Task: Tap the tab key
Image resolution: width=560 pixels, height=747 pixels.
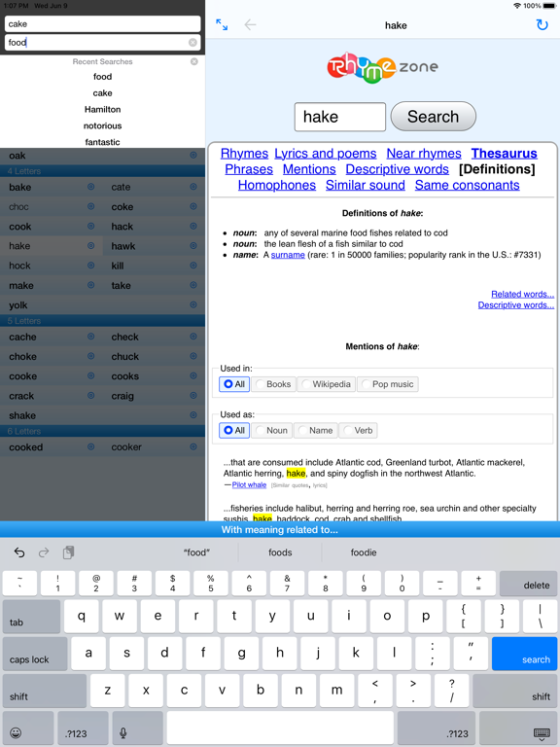Action: pyautogui.click(x=31, y=617)
